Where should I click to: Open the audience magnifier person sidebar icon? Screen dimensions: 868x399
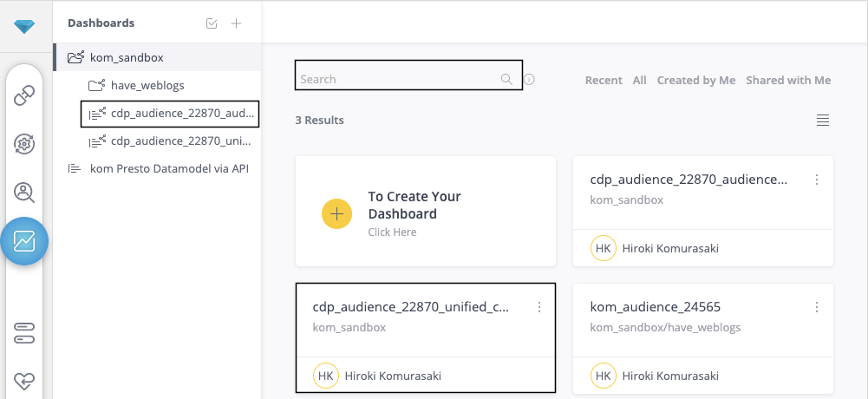point(24,193)
